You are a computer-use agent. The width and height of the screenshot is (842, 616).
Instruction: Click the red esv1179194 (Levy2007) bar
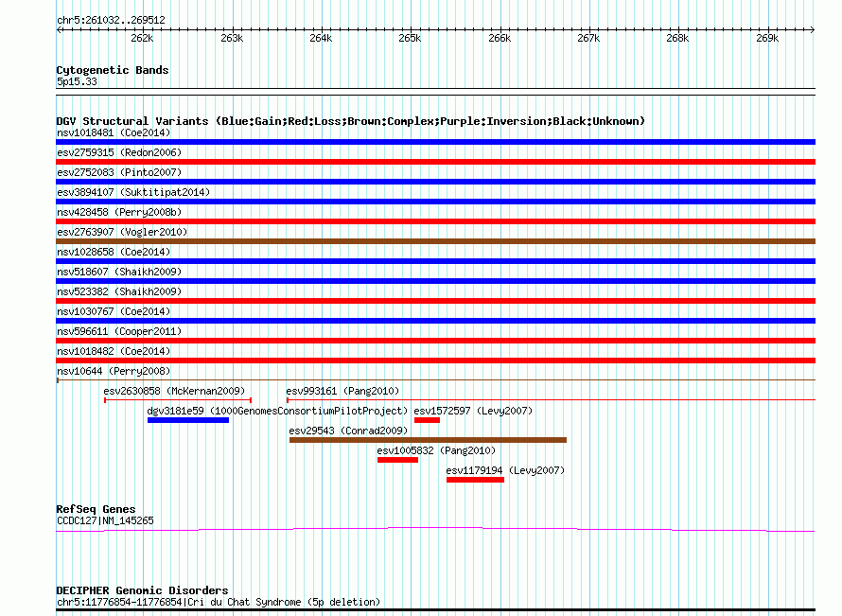[x=475, y=480]
